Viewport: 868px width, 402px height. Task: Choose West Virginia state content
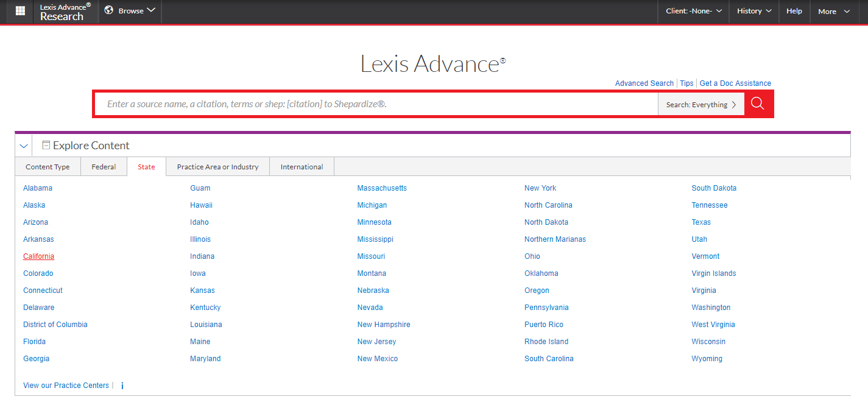pyautogui.click(x=713, y=325)
